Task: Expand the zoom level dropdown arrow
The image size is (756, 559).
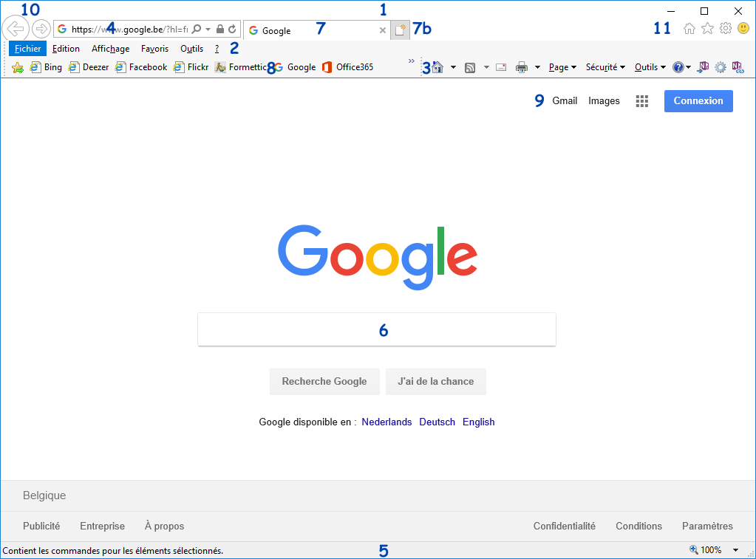Action: click(x=736, y=550)
